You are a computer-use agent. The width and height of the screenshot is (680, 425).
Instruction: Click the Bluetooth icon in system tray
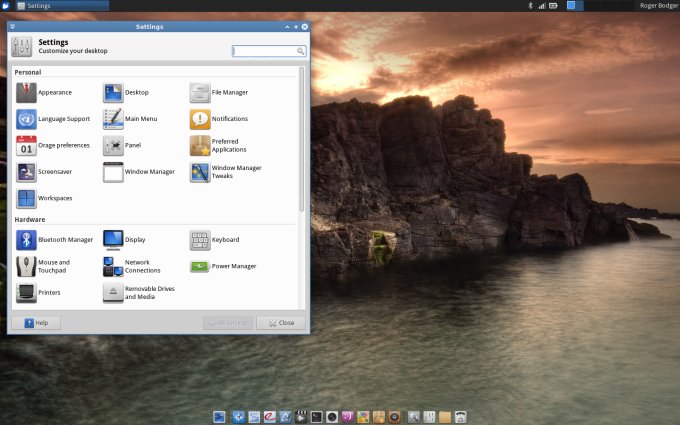(530, 6)
